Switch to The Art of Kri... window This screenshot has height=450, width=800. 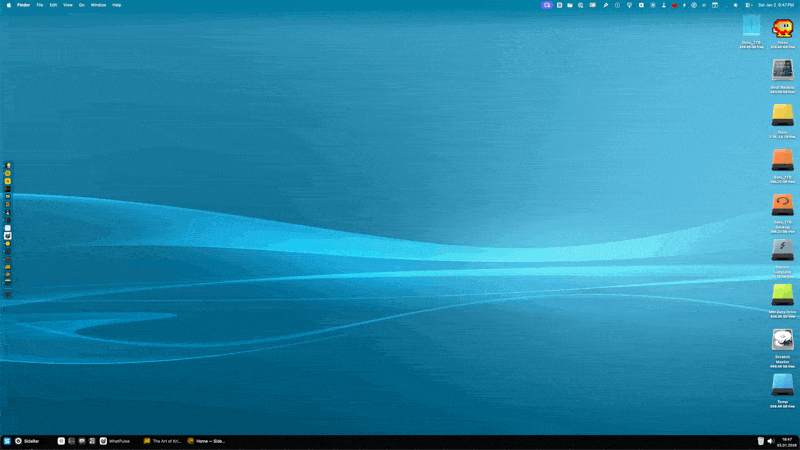click(x=161, y=441)
